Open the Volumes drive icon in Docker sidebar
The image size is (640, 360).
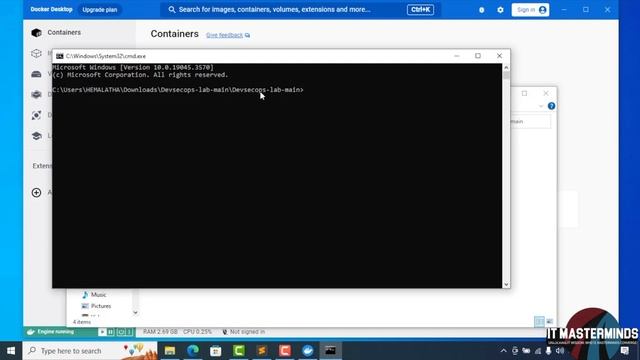(x=36, y=74)
